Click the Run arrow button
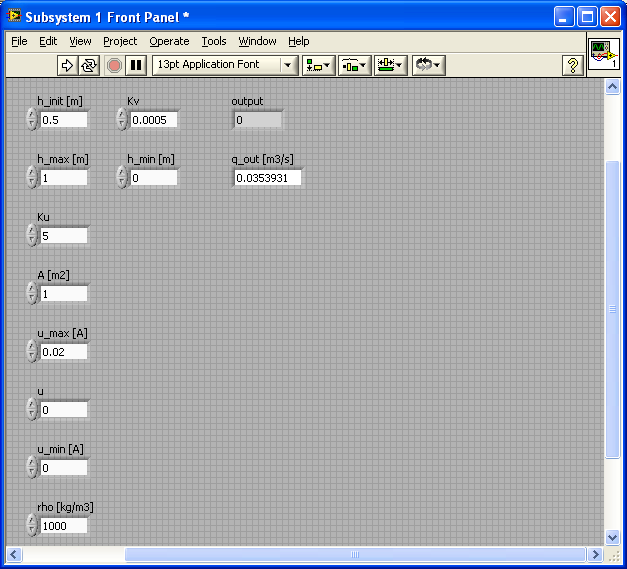The height and width of the screenshot is (569, 627). tap(67, 65)
